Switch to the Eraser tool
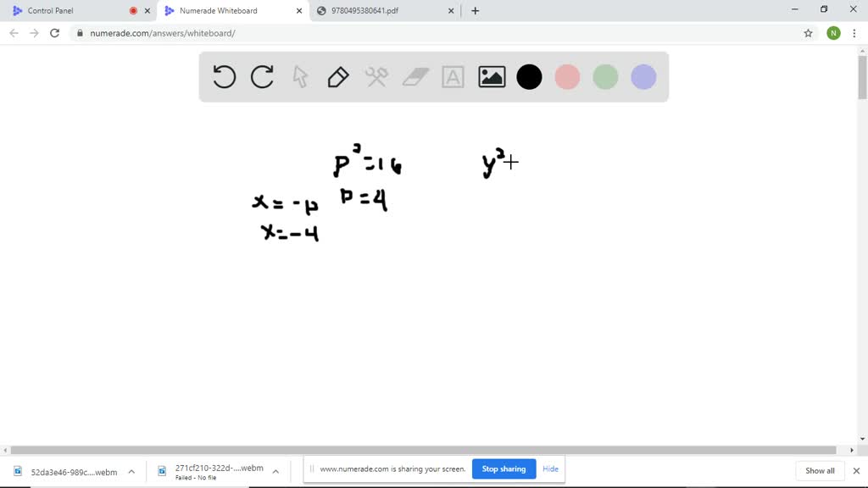This screenshot has width=868, height=488. pyautogui.click(x=415, y=77)
